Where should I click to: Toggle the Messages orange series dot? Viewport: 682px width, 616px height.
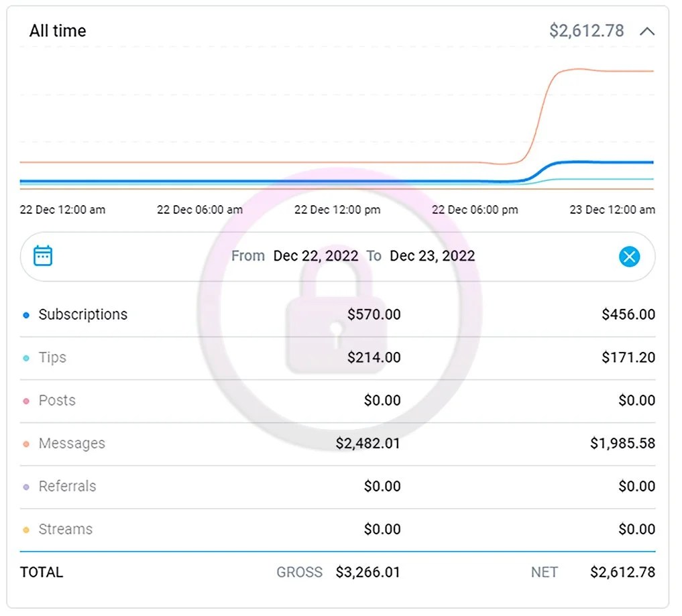coord(26,444)
